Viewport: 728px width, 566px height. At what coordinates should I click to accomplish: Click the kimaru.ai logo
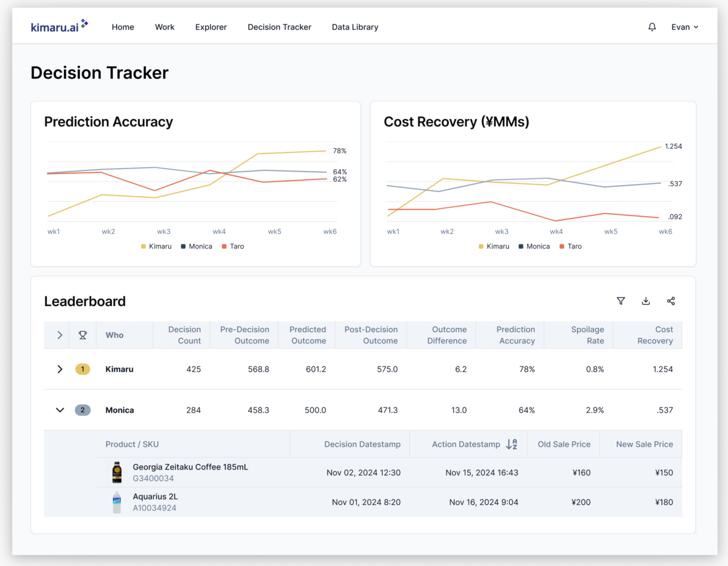59,27
